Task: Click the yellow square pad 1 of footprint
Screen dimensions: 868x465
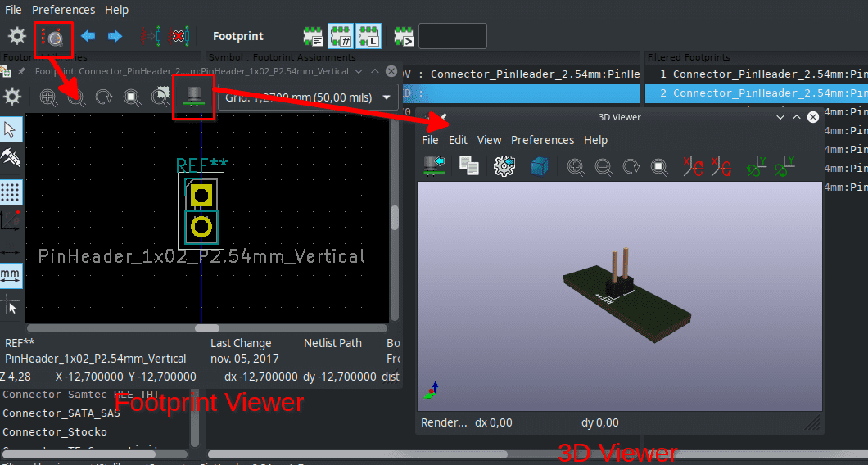Action: coord(201,195)
